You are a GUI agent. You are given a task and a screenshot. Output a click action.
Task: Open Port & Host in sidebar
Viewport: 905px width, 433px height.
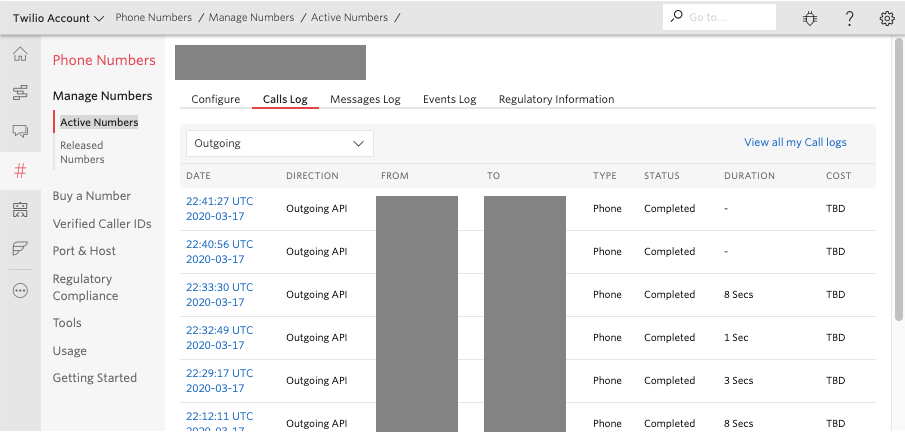[x=84, y=251]
